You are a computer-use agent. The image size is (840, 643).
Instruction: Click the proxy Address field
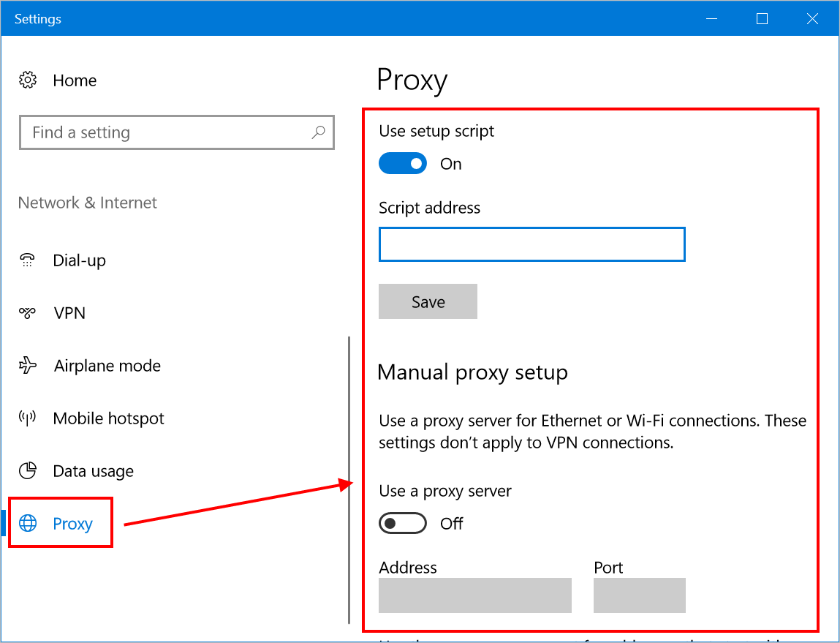tap(474, 595)
